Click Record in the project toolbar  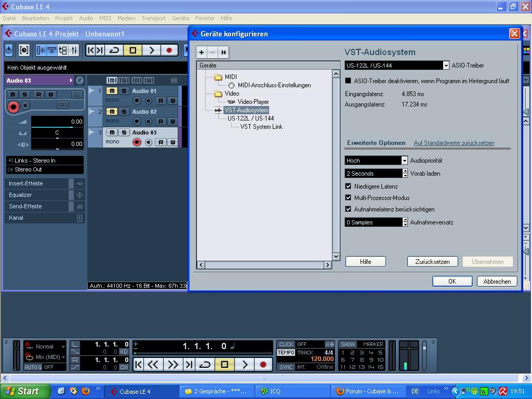(x=169, y=50)
